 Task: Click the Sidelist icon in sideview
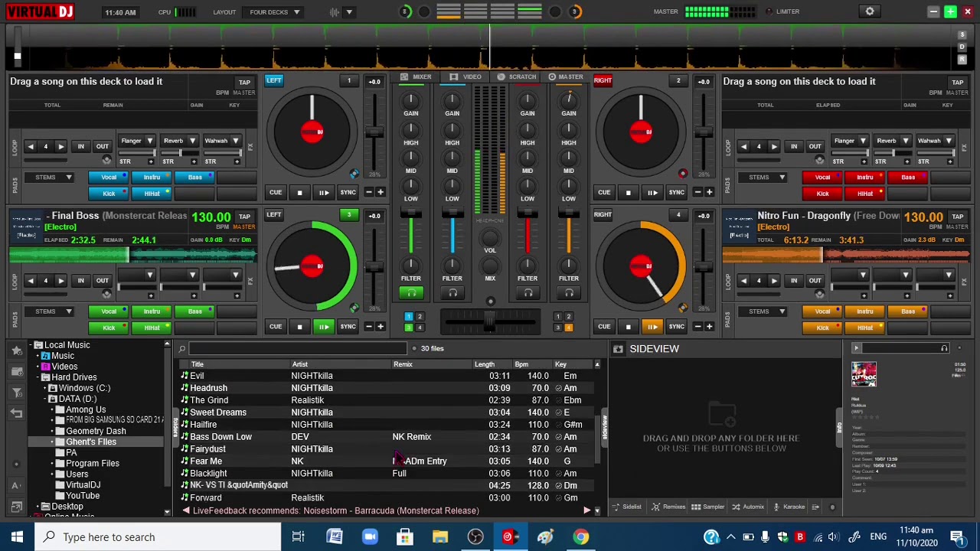(x=626, y=507)
